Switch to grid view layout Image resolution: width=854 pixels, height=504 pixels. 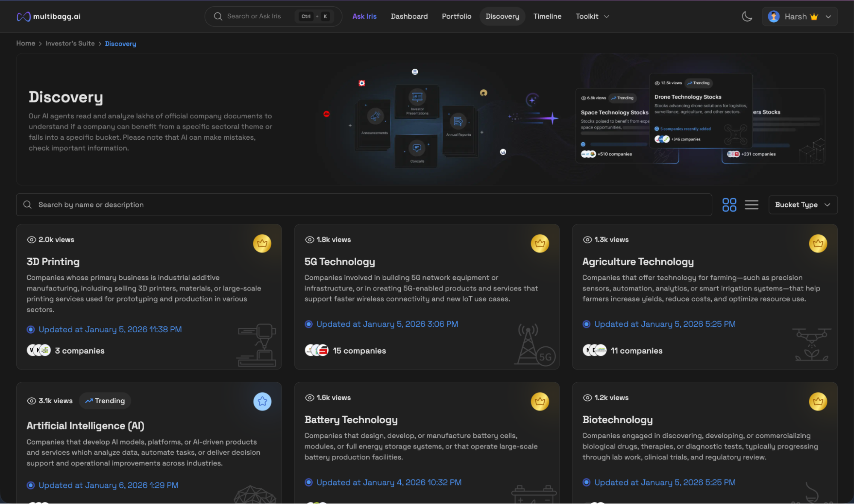pyautogui.click(x=729, y=205)
